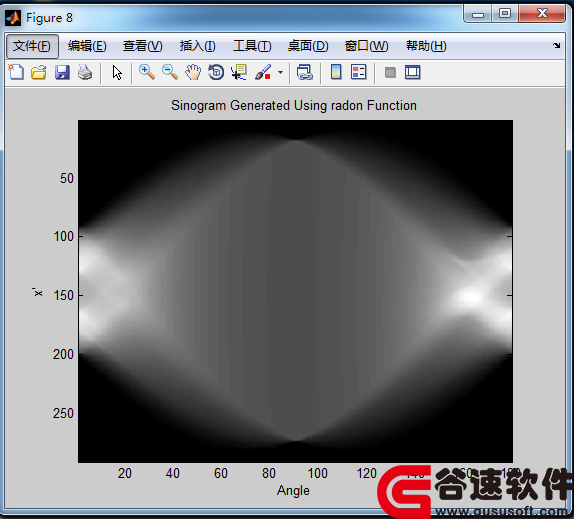This screenshot has width=574, height=519.
Task: Open the 桌面(D) menu
Action: coord(308,46)
